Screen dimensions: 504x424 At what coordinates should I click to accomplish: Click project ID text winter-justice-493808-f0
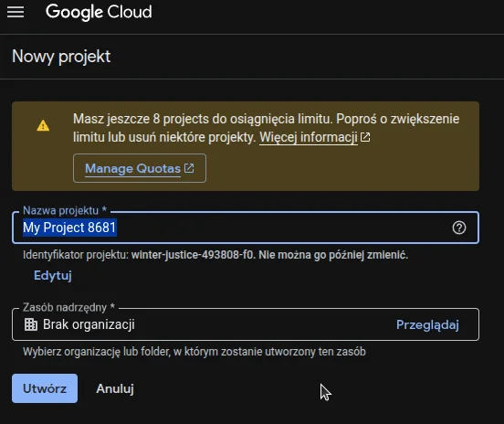tap(193, 255)
